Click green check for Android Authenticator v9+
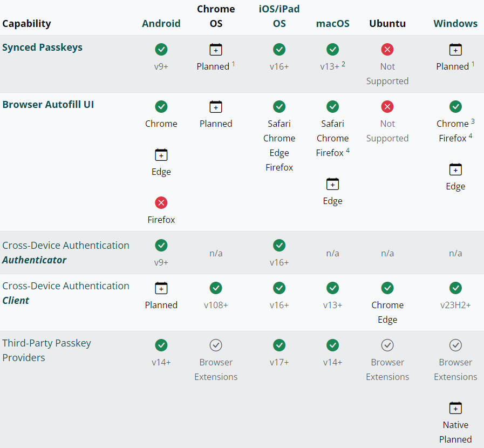The width and height of the screenshot is (484, 448). 161,245
